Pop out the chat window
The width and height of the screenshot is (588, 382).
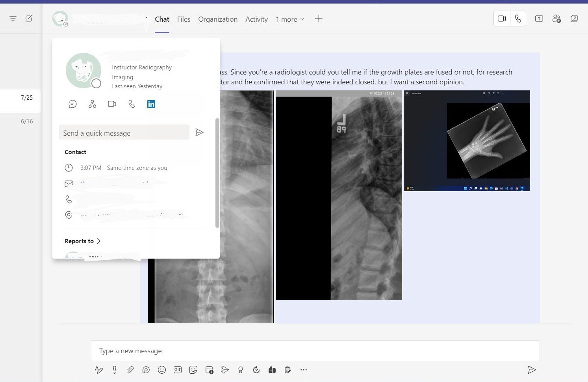[x=574, y=19]
